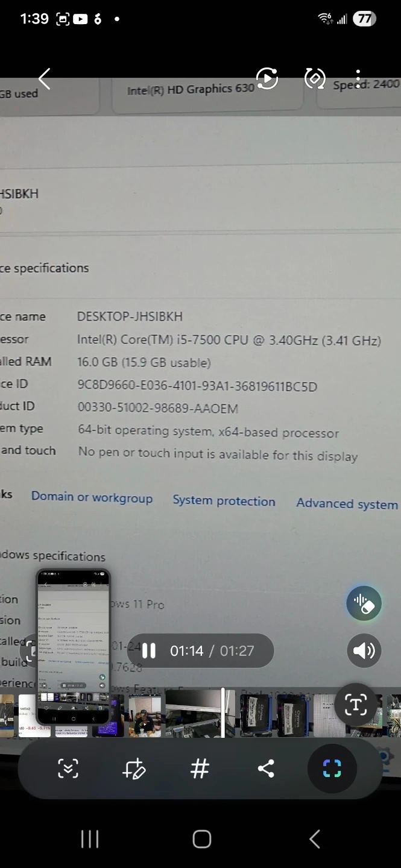Screen dimensions: 401x868
Task: Seek to the monitor frame in filmstrip
Action: pos(193,714)
